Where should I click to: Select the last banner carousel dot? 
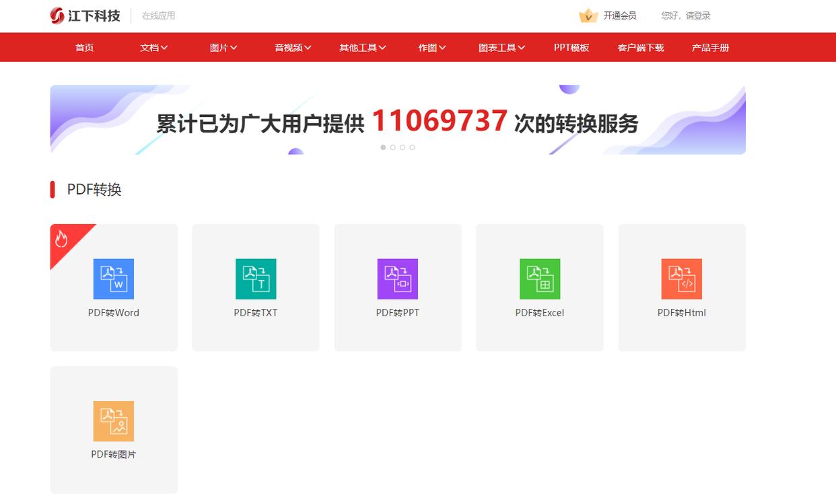coord(412,147)
